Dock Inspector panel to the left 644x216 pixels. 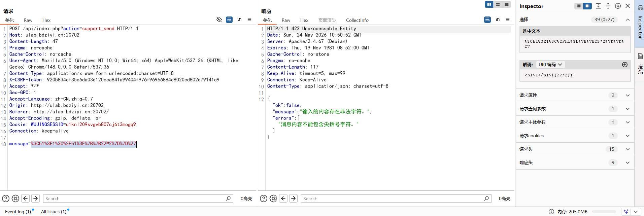tap(579, 6)
